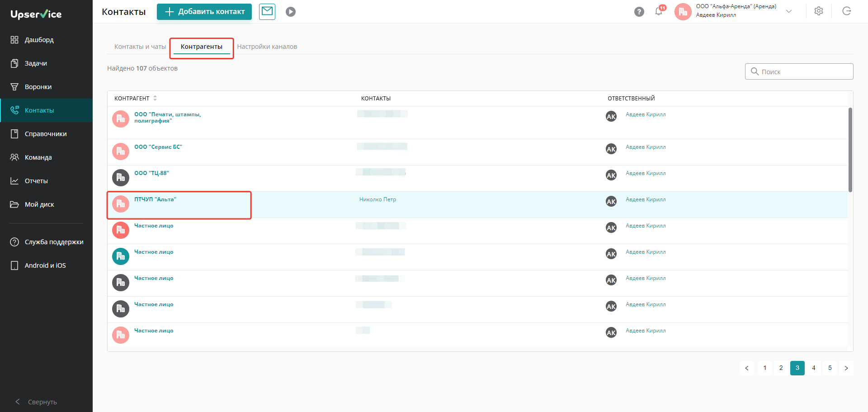This screenshot has height=412, width=868.
Task: Go to the next page arrow
Action: 846,368
